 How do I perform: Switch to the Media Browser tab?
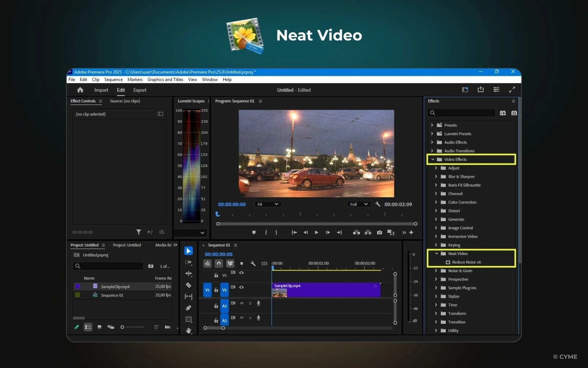tap(163, 245)
